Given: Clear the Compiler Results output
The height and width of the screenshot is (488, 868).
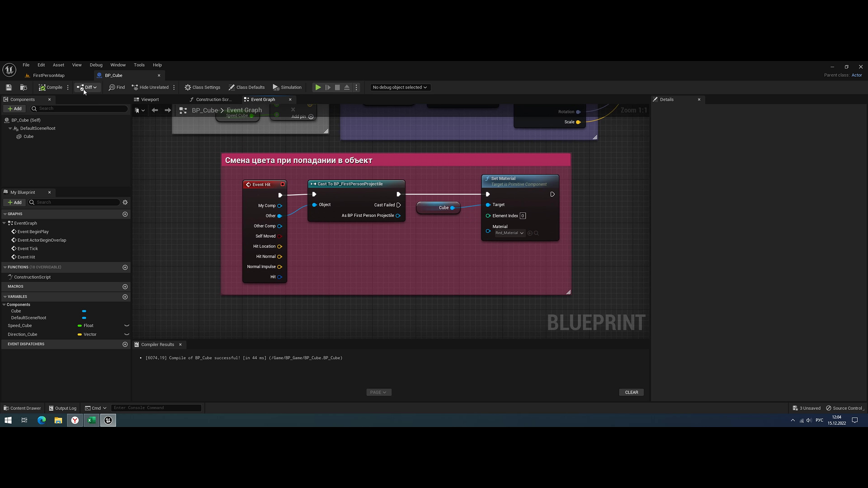Looking at the screenshot, I should [x=631, y=392].
